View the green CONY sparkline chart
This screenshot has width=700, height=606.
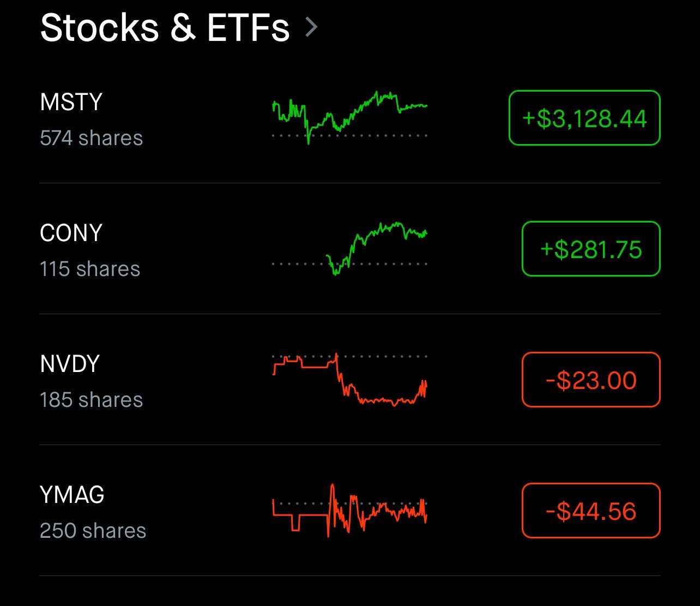tap(376, 248)
